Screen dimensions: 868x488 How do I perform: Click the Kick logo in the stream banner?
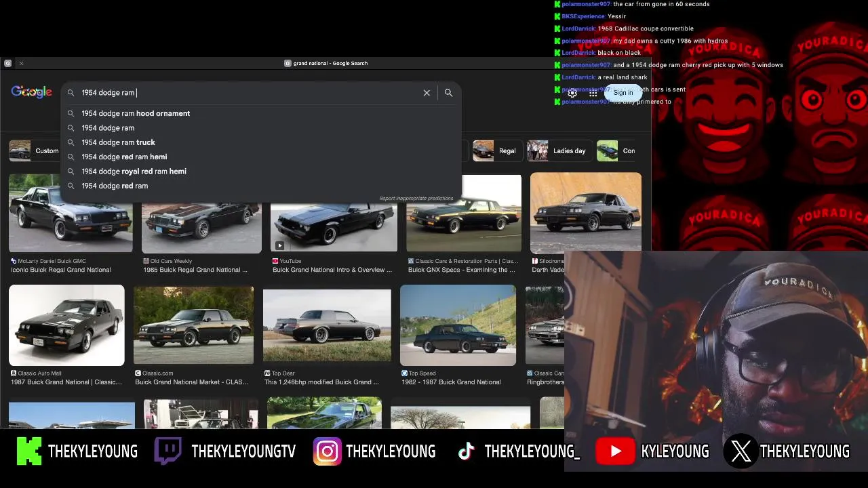(29, 451)
